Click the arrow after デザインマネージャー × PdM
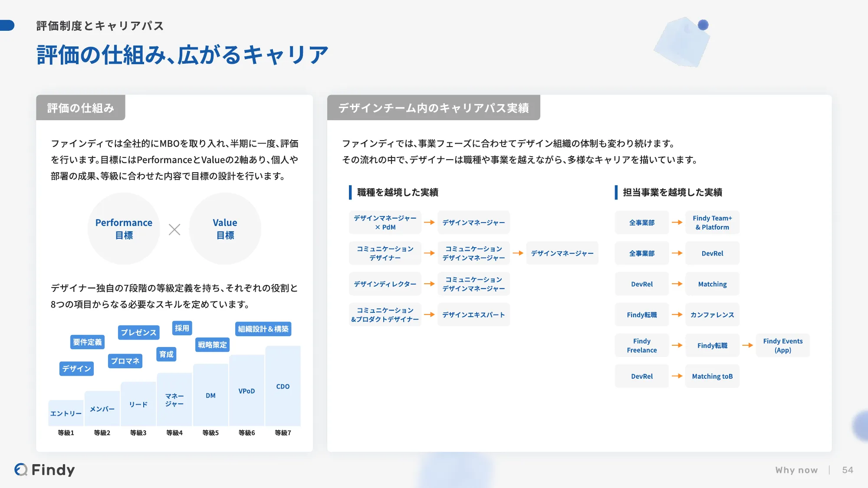 (x=429, y=223)
